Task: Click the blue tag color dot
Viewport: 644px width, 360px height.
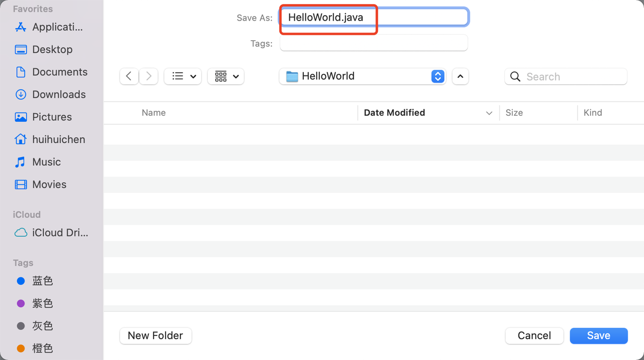Action: [x=21, y=281]
